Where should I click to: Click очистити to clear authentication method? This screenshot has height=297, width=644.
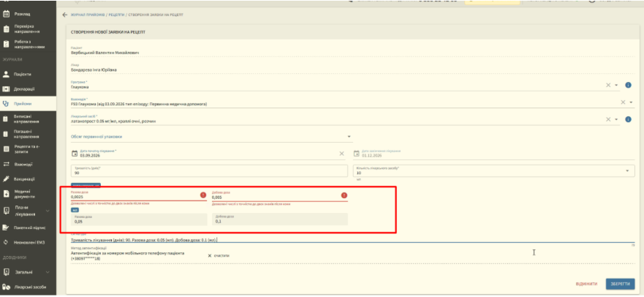219,255
